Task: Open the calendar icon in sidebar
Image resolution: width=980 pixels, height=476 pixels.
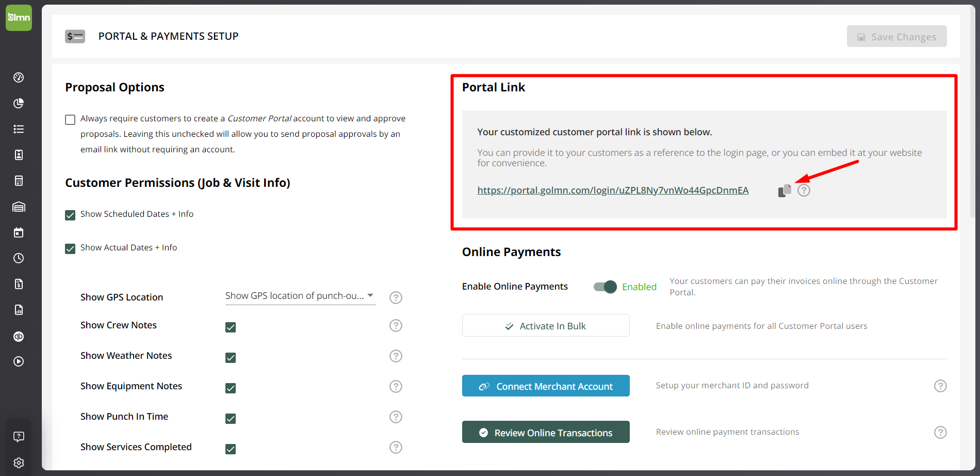Action: click(x=19, y=232)
